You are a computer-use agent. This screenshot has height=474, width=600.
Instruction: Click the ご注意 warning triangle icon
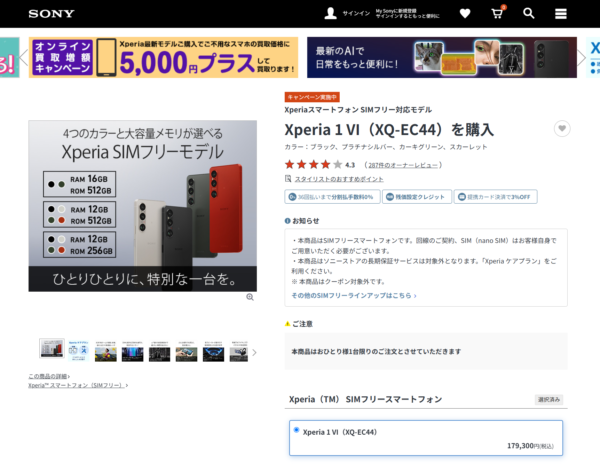pos(287,324)
